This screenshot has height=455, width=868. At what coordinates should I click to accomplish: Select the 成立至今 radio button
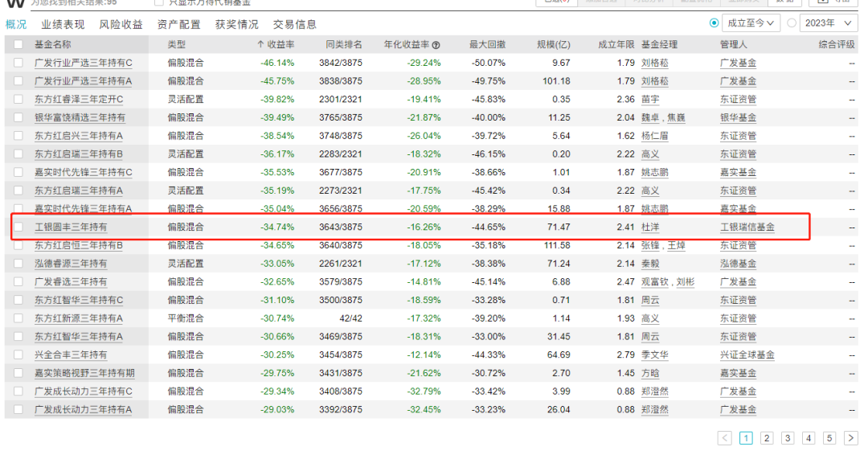(714, 23)
